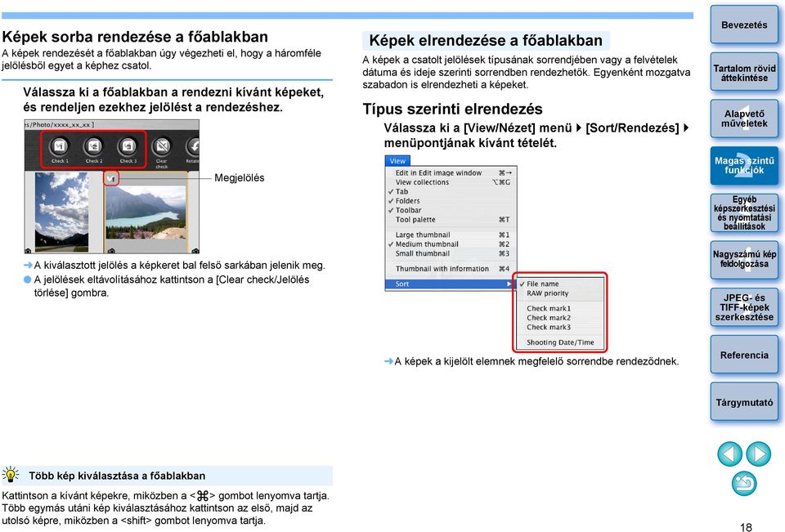This screenshot has height=532, width=785.
Task: Choose View collections menu item
Action: click(x=451, y=182)
